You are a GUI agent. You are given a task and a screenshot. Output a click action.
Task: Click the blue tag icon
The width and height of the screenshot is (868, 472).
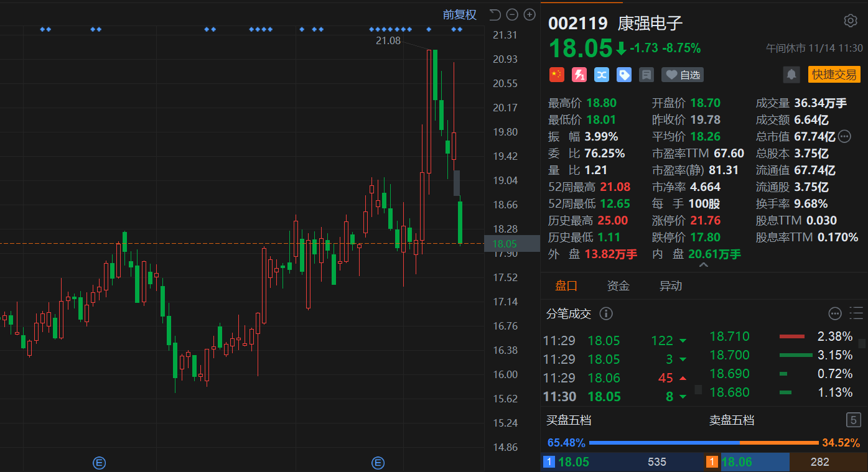pyautogui.click(x=624, y=75)
